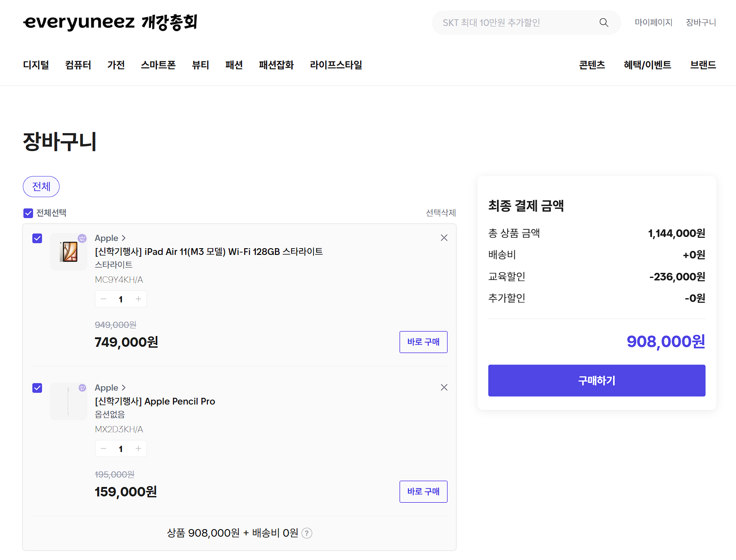The height and width of the screenshot is (560, 736).
Task: Click the 908,000원 final total
Action: click(x=666, y=342)
